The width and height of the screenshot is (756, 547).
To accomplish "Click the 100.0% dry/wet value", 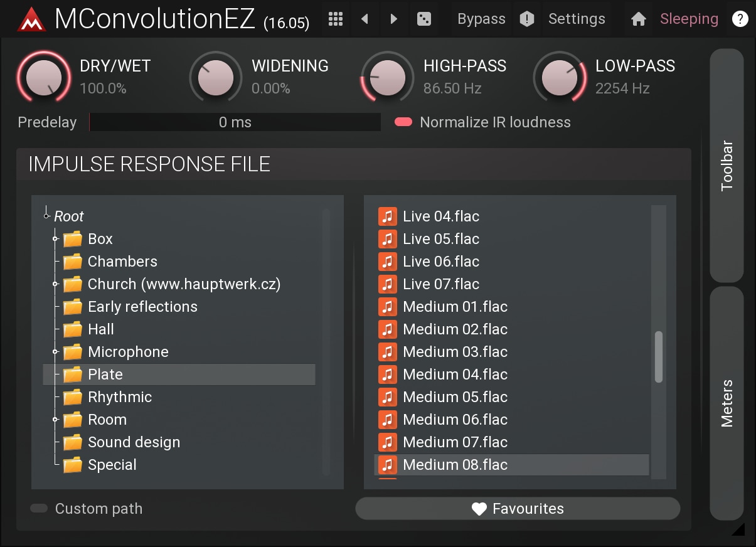I will tap(103, 89).
